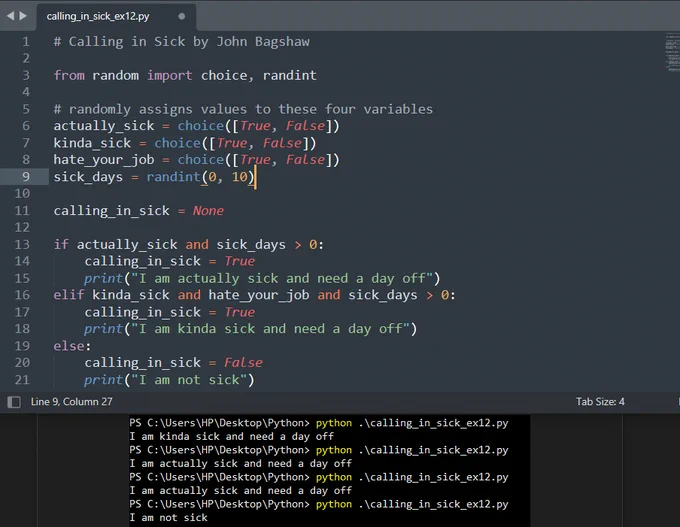The image size is (680, 527).
Task: Click print("I am not sick") line
Action: tap(170, 380)
